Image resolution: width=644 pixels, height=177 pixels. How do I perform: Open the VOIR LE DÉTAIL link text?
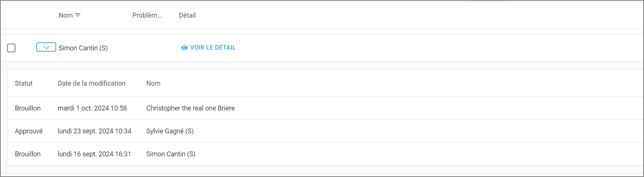click(213, 48)
